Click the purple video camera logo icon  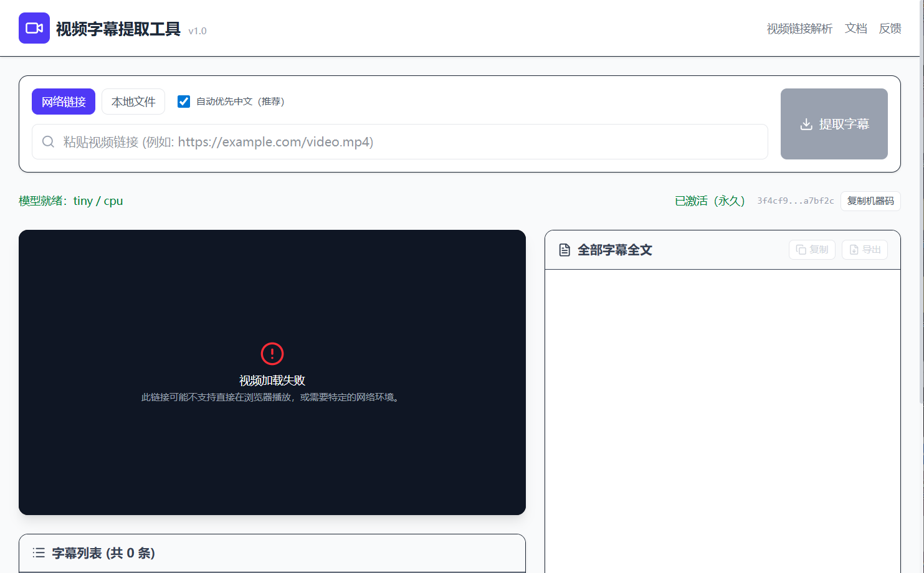click(x=34, y=28)
